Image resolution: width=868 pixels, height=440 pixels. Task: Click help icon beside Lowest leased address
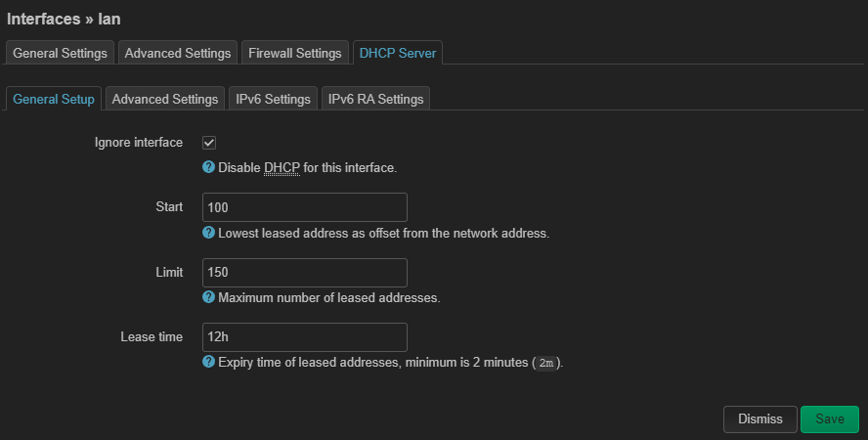coord(208,234)
